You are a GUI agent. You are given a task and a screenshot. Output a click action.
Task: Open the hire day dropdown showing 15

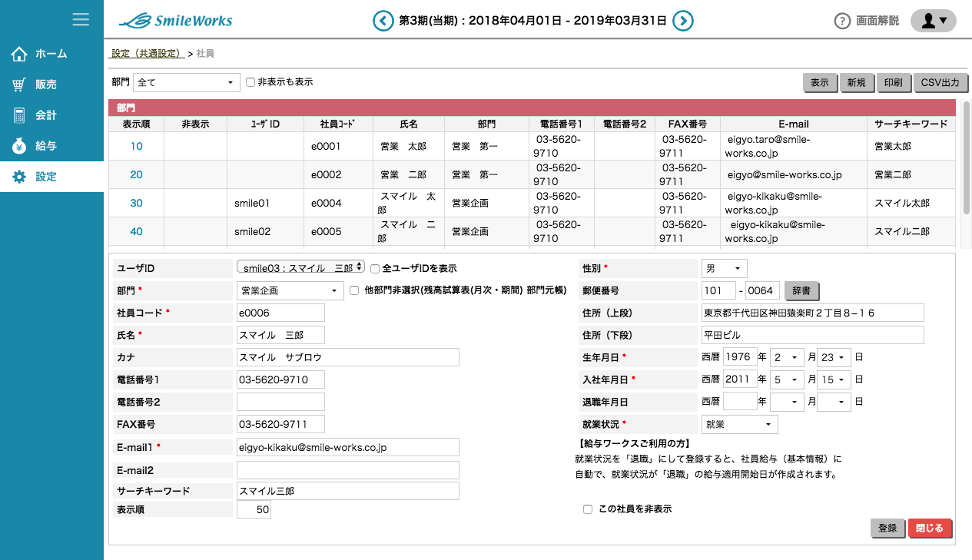click(x=834, y=379)
